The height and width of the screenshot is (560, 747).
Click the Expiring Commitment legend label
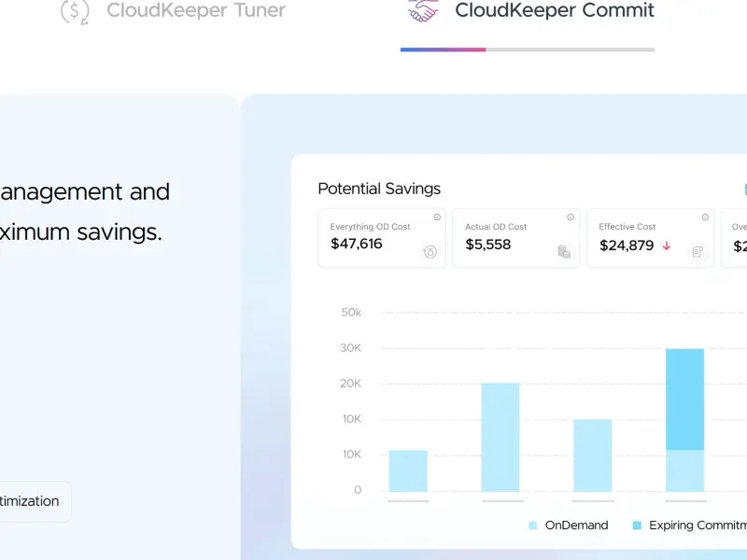698,525
